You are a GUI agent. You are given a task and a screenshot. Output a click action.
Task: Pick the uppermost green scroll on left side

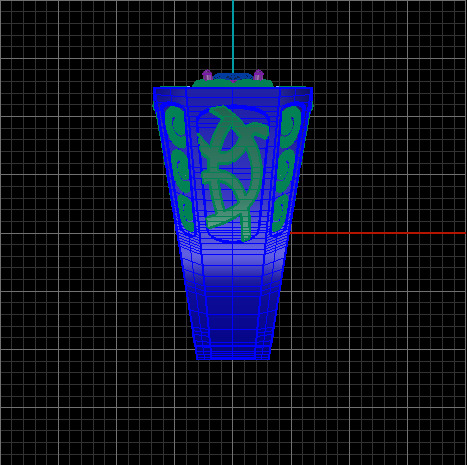pos(175,126)
